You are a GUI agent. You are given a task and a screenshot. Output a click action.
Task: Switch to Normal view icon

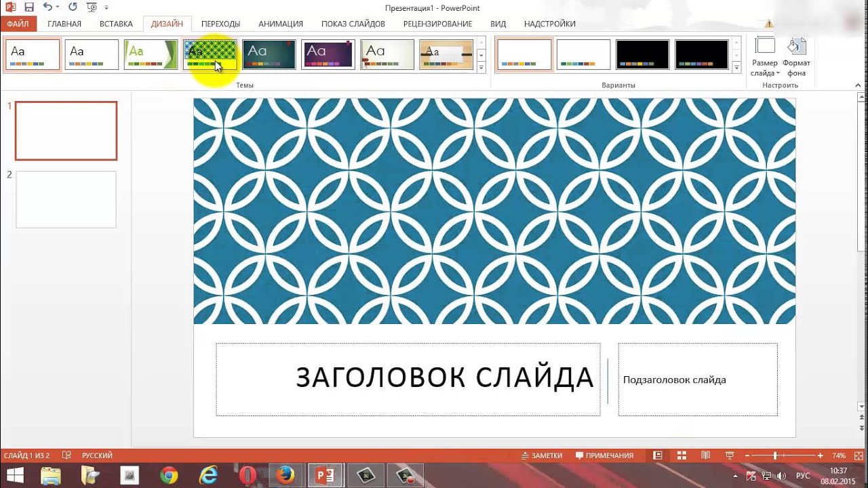coord(657,455)
